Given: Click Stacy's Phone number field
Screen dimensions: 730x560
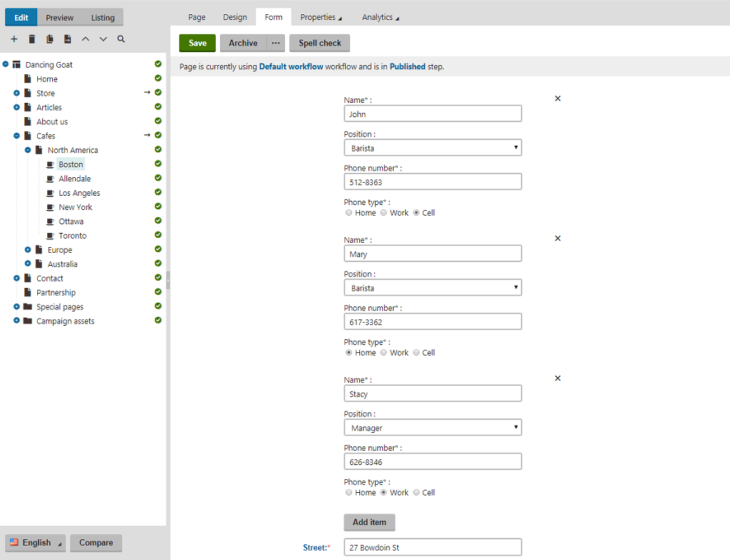Looking at the screenshot, I should point(433,461).
